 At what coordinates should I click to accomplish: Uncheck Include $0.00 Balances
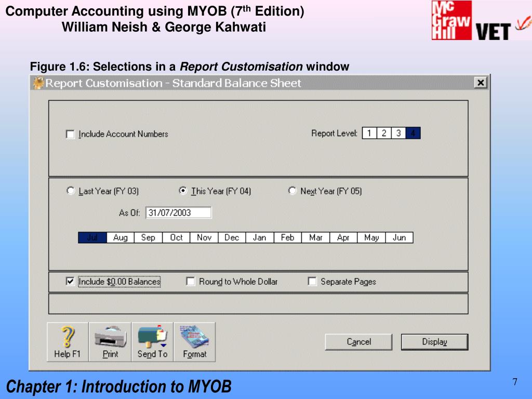pyautogui.click(x=70, y=282)
